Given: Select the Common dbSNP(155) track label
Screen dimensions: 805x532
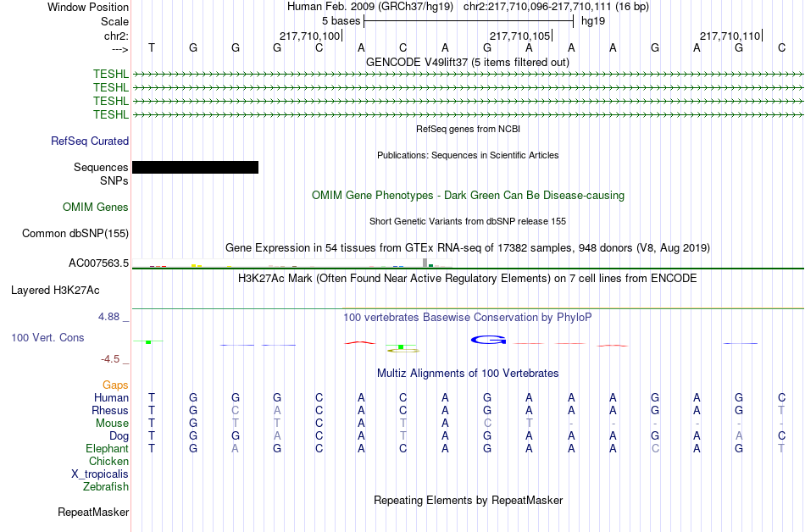Looking at the screenshot, I should click(75, 234).
